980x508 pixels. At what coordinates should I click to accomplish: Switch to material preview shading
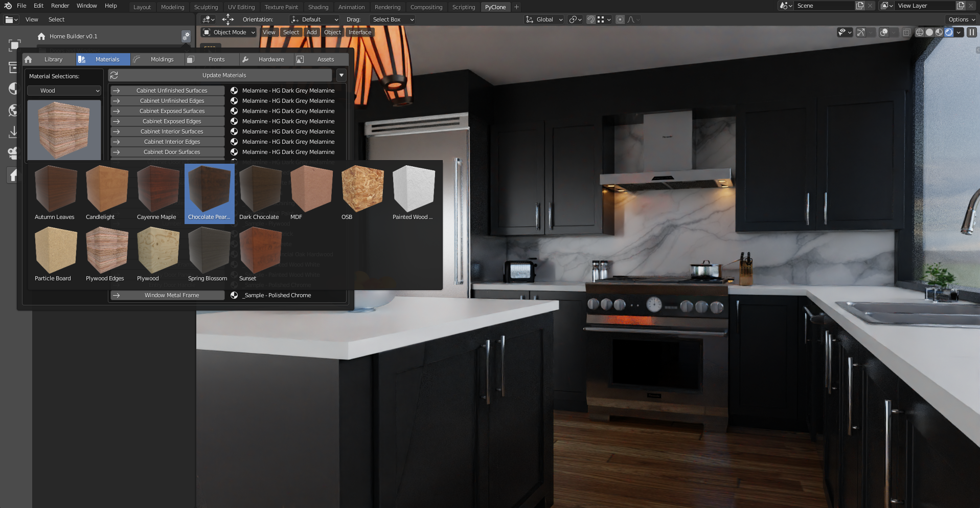tap(939, 32)
